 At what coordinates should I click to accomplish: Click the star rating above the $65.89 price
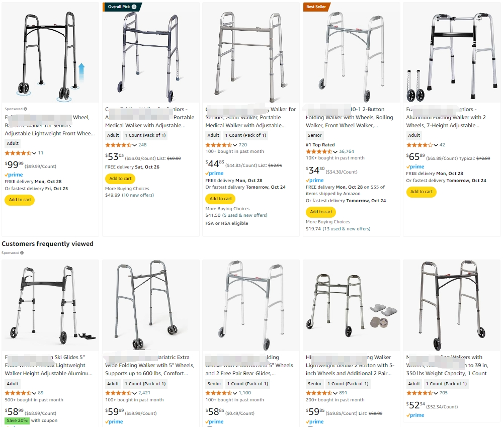pyautogui.click(x=419, y=145)
